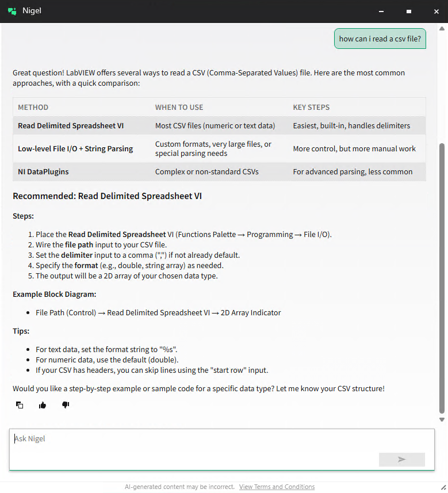Click the scrollbar up arrow
Viewport: 448px width, 493px height.
pos(442,29)
